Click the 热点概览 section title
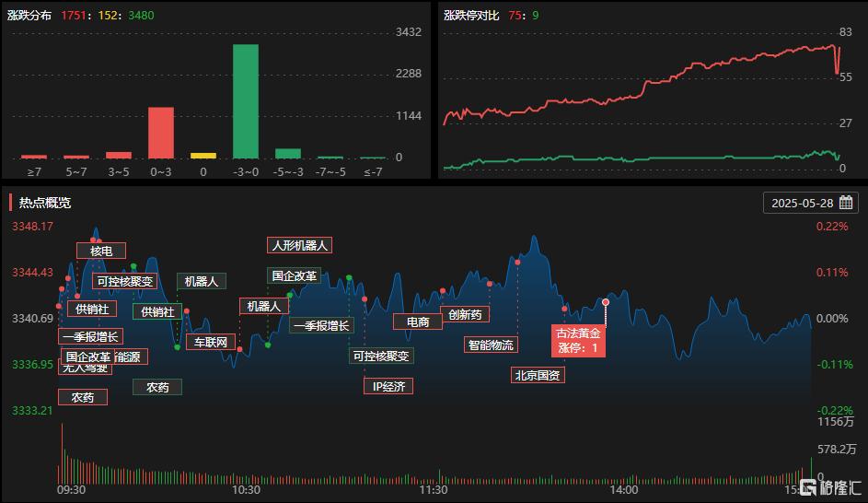The image size is (868, 503). 45,203
